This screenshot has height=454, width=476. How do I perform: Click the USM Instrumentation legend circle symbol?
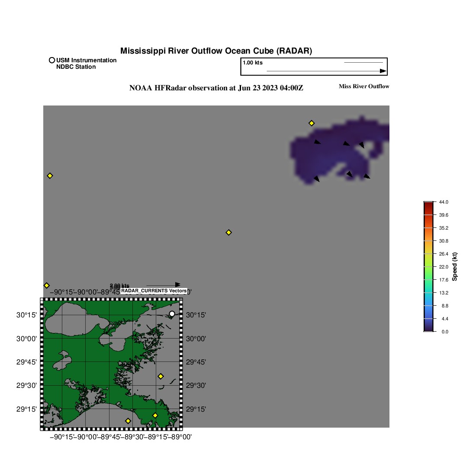pyautogui.click(x=52, y=61)
